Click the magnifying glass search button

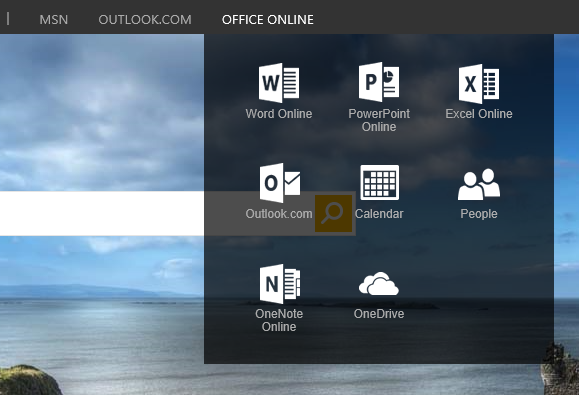point(333,213)
